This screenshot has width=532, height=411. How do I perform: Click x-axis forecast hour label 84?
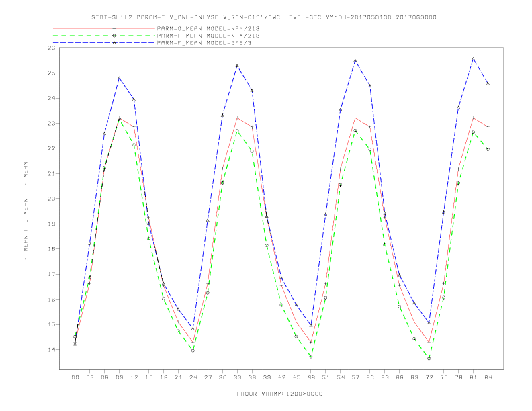click(488, 377)
